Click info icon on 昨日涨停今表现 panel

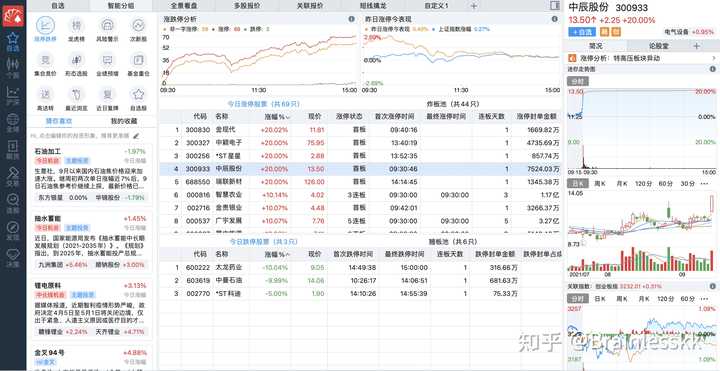coord(554,19)
